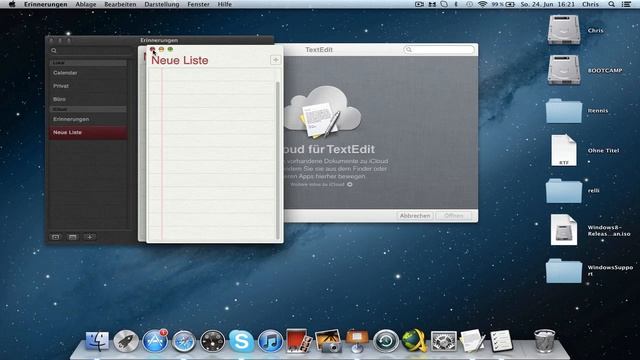Select the Privat list in sidebar
Image resolution: width=640 pixels, height=360 pixels.
88,86
